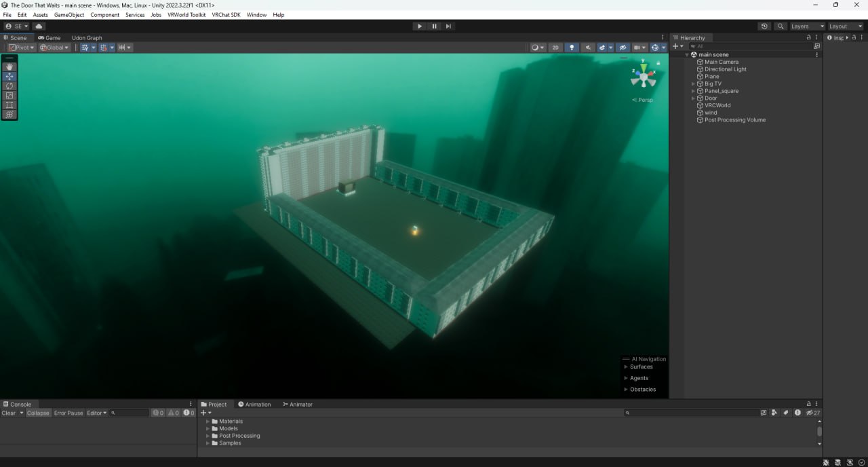Toggle scene lighting lightbulb button
This screenshot has height=467, width=868.
click(572, 48)
